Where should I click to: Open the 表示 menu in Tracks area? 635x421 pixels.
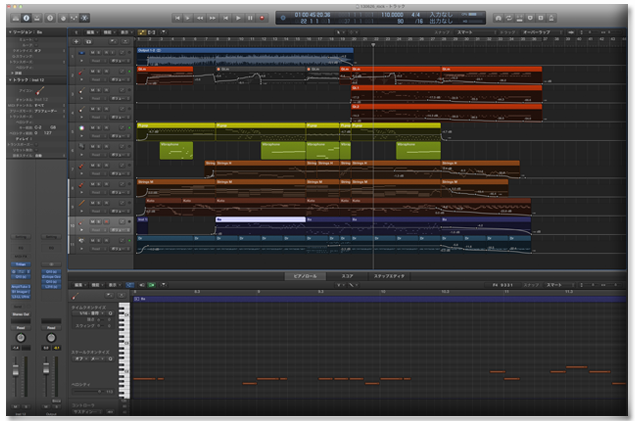(x=125, y=32)
